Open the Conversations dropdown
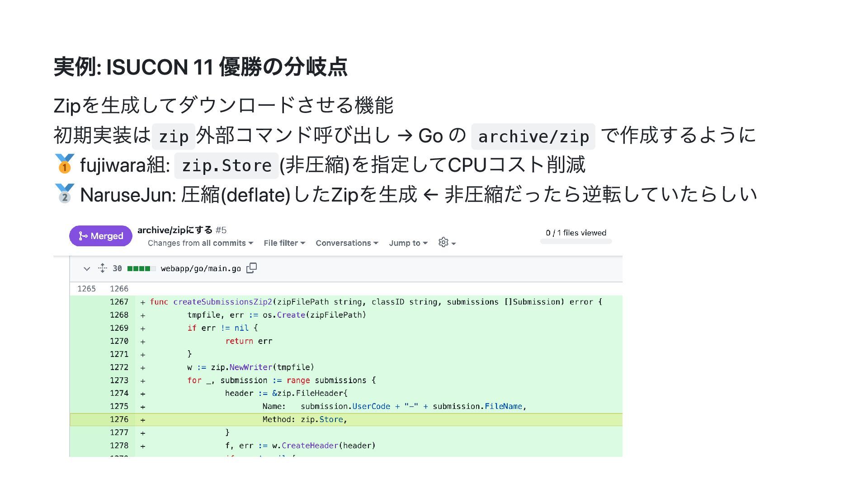868x488 pixels. click(347, 243)
